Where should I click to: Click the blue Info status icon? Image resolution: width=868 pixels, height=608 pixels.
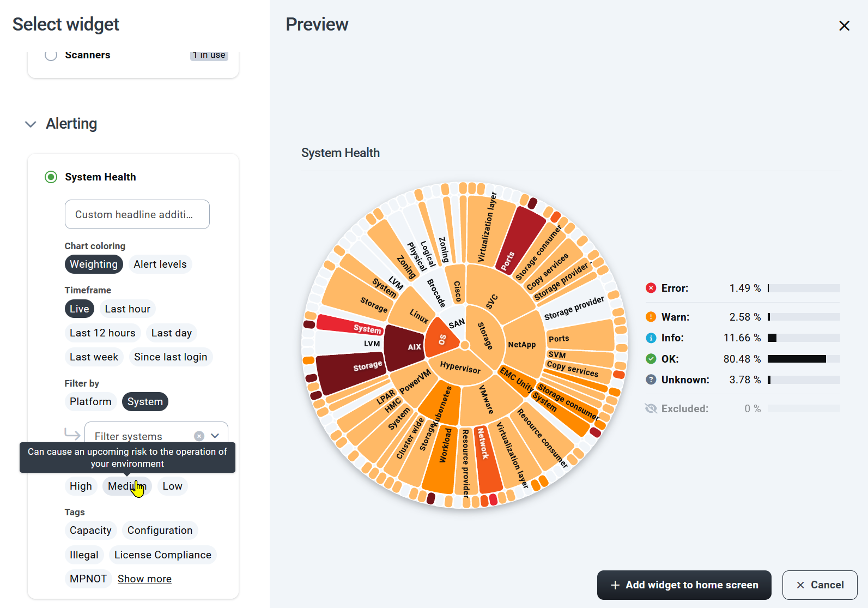pyautogui.click(x=651, y=338)
